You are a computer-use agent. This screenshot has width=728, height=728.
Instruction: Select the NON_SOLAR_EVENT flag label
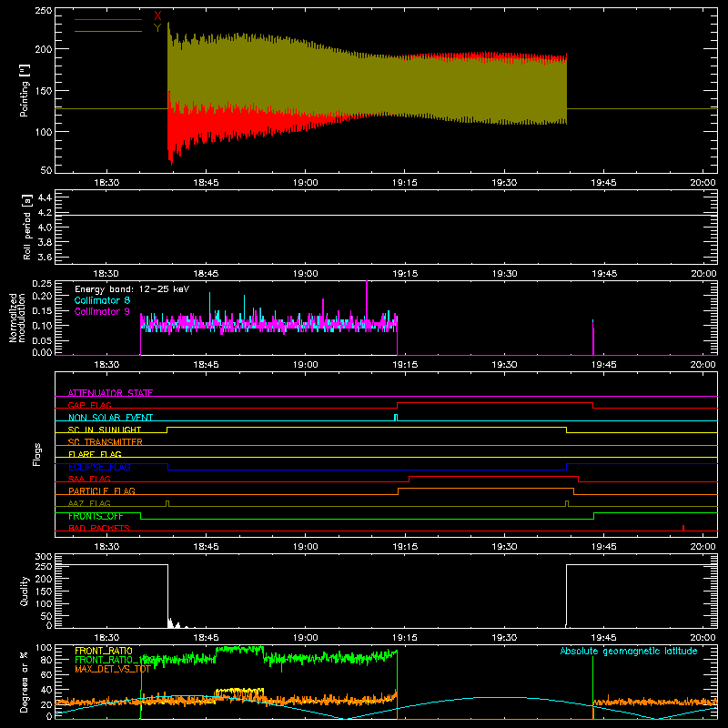[110, 418]
